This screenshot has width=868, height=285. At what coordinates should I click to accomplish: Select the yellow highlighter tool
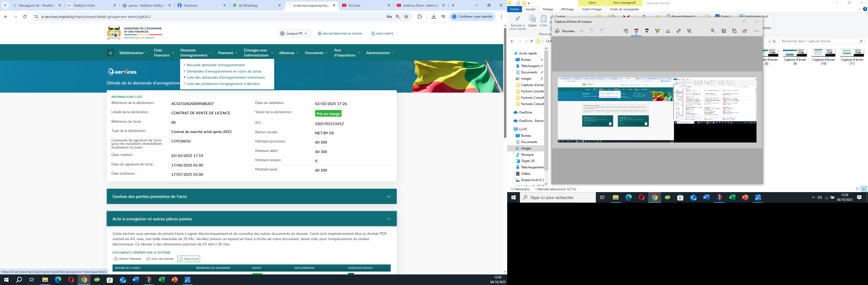tap(657, 31)
